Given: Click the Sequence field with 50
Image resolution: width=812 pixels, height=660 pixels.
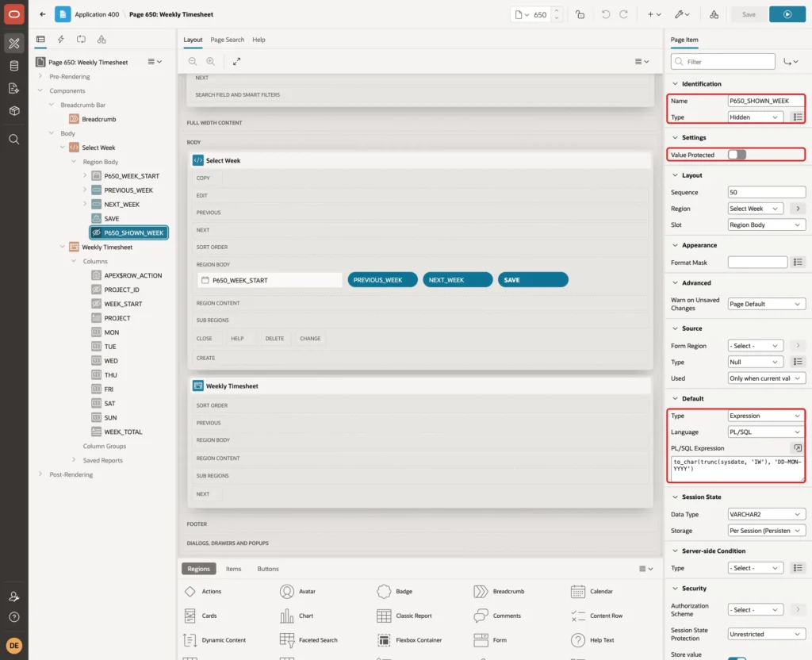Looking at the screenshot, I should [x=767, y=192].
